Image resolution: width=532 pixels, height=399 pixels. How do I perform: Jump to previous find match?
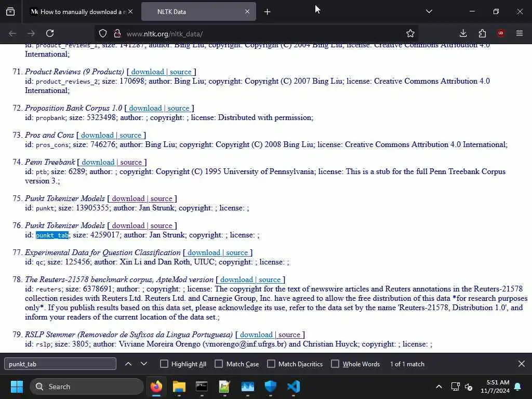click(x=128, y=364)
